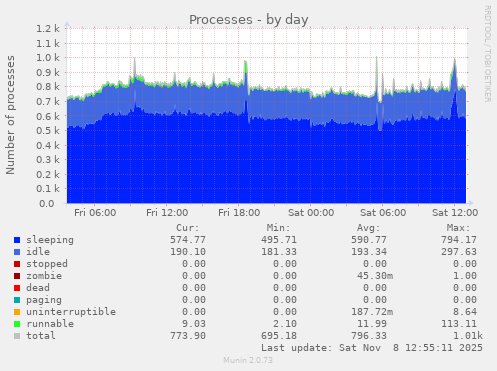
Task: Click the 'Fri 12:00' time axis label
Action: click(167, 213)
